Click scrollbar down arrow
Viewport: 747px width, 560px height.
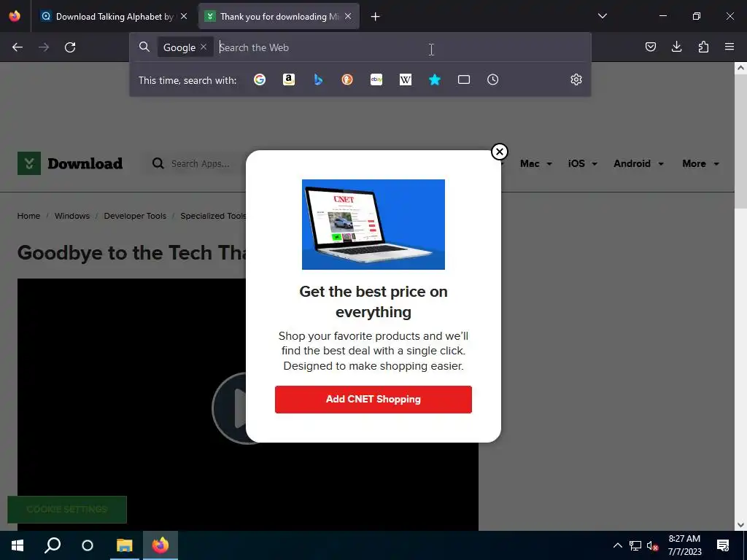pyautogui.click(x=740, y=525)
